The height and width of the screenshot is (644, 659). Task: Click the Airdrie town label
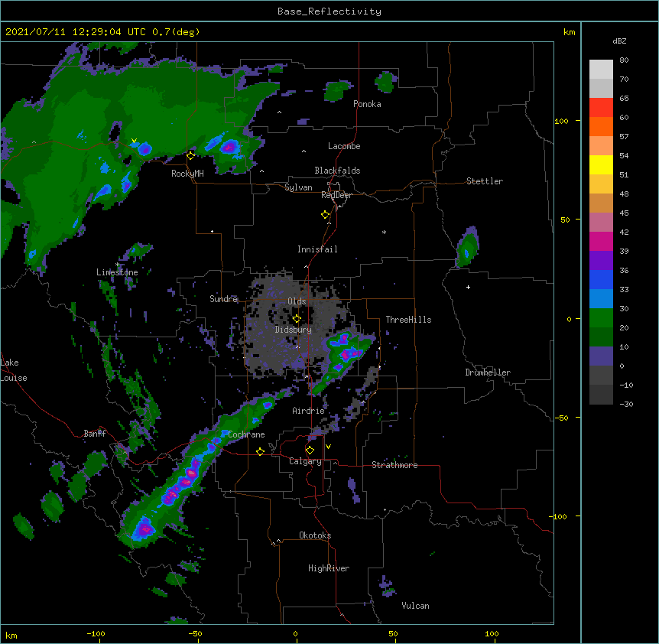(x=309, y=411)
